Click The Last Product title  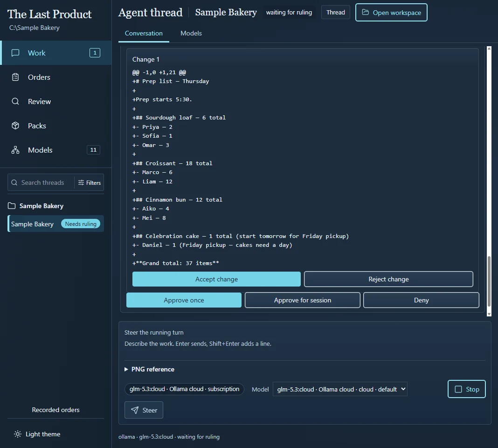click(x=49, y=14)
